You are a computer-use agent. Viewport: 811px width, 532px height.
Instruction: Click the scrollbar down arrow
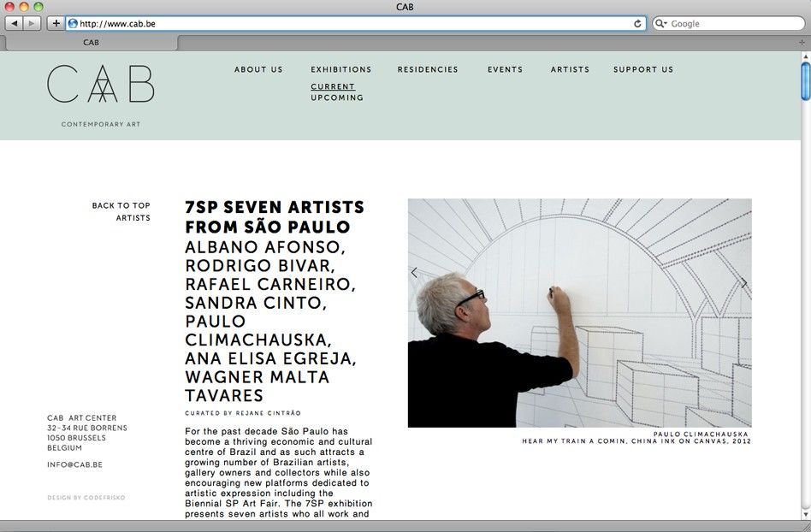(x=806, y=515)
